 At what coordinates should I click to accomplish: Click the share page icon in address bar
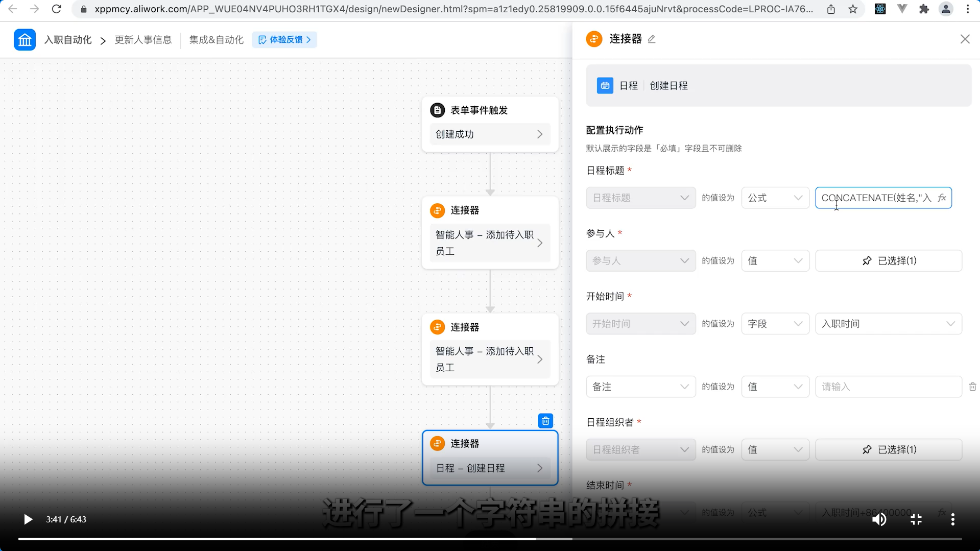831,9
